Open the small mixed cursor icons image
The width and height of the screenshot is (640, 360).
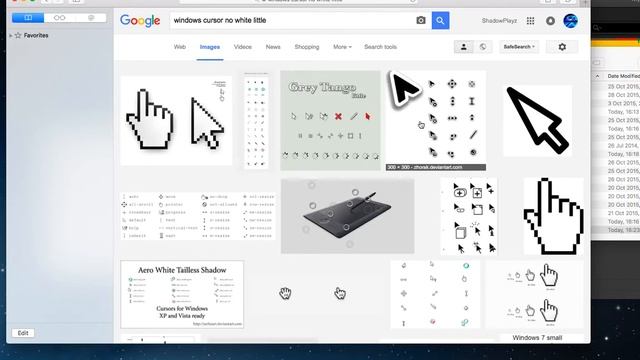click(435, 294)
